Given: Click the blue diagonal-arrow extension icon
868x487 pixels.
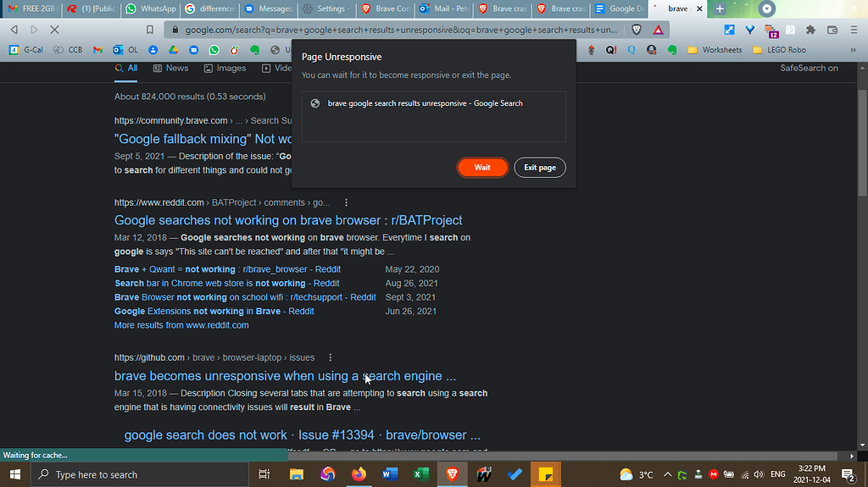Looking at the screenshot, I should click(730, 30).
